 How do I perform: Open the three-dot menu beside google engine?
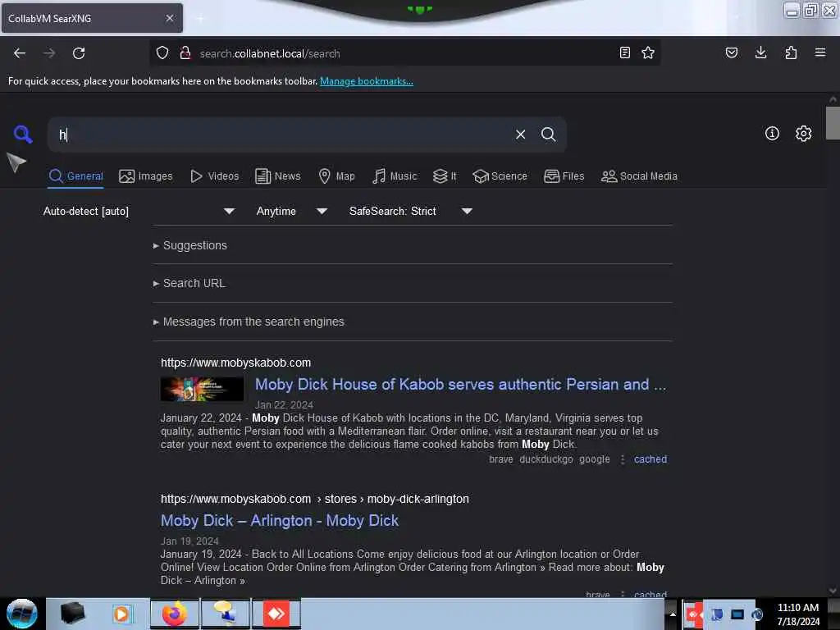622,459
